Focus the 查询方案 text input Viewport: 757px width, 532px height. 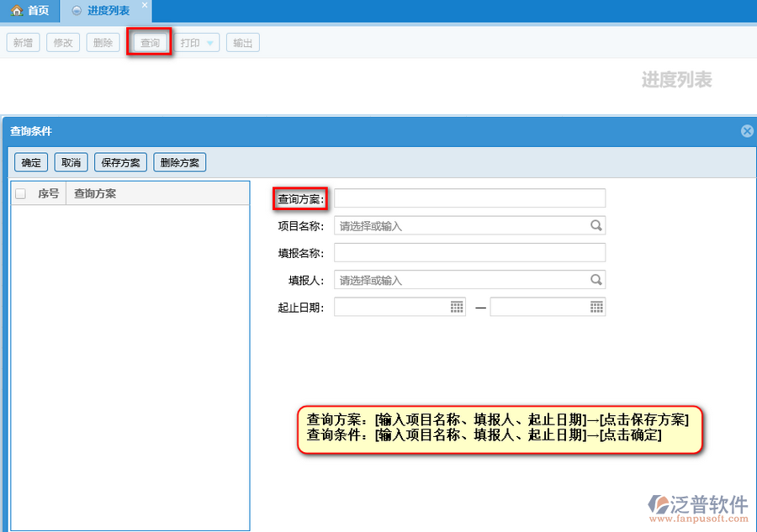469,198
